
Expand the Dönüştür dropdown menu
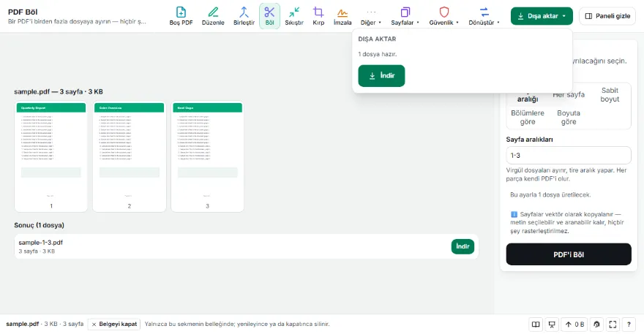pyautogui.click(x=484, y=16)
